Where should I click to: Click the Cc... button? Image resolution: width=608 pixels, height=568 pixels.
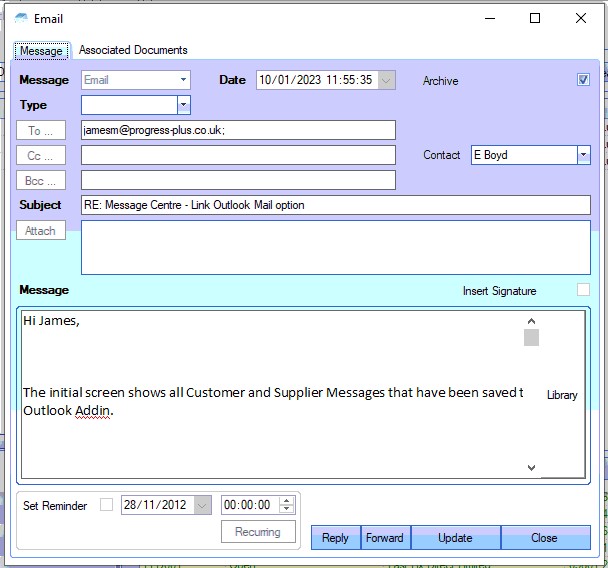pyautogui.click(x=41, y=156)
